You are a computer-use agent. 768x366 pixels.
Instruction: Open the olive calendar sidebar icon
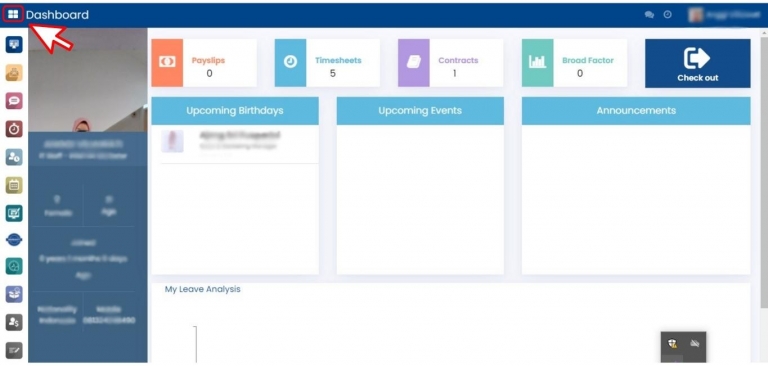pyautogui.click(x=14, y=185)
